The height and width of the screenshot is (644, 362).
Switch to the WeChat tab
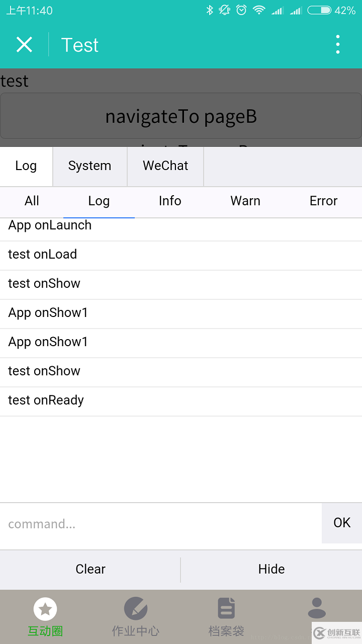165,166
